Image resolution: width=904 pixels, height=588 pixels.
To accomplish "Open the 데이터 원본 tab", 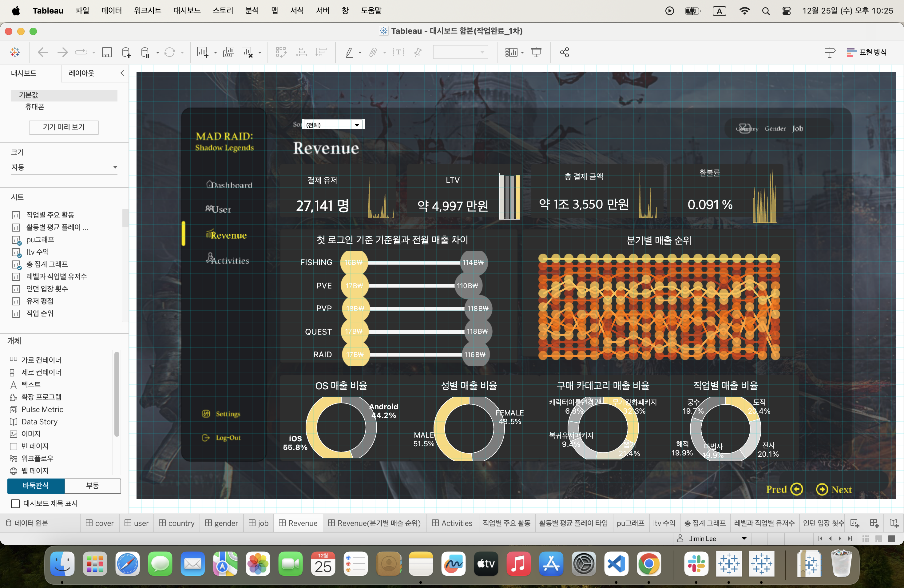I will [x=27, y=523].
